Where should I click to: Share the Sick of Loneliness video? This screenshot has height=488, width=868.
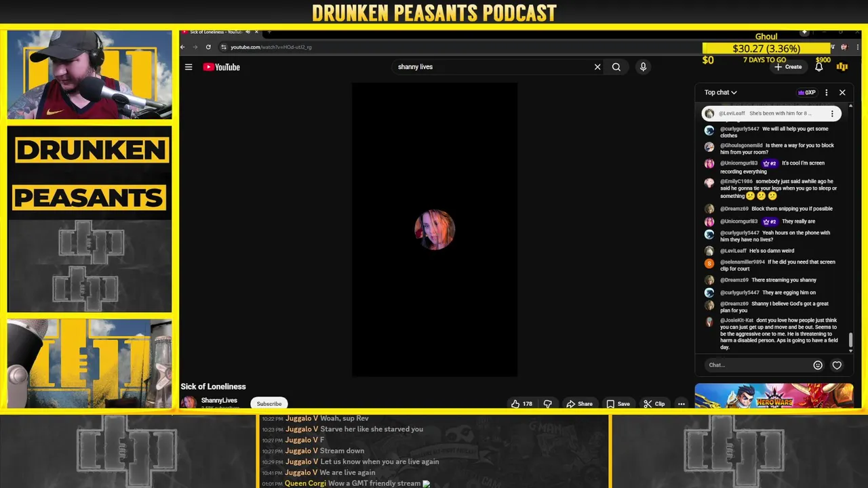point(580,404)
